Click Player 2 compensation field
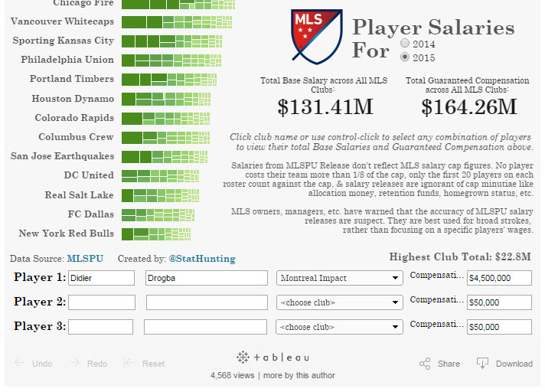 (499, 302)
